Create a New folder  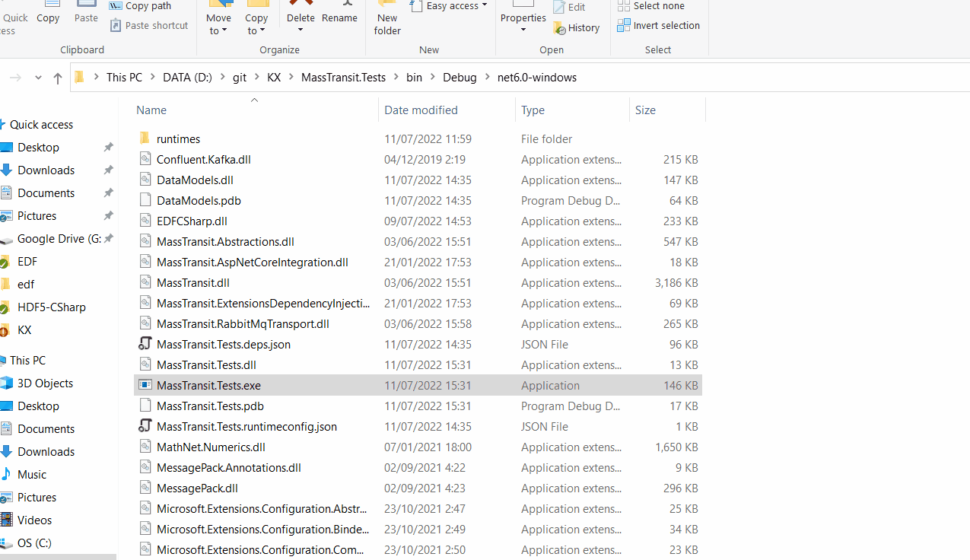pyautogui.click(x=387, y=19)
